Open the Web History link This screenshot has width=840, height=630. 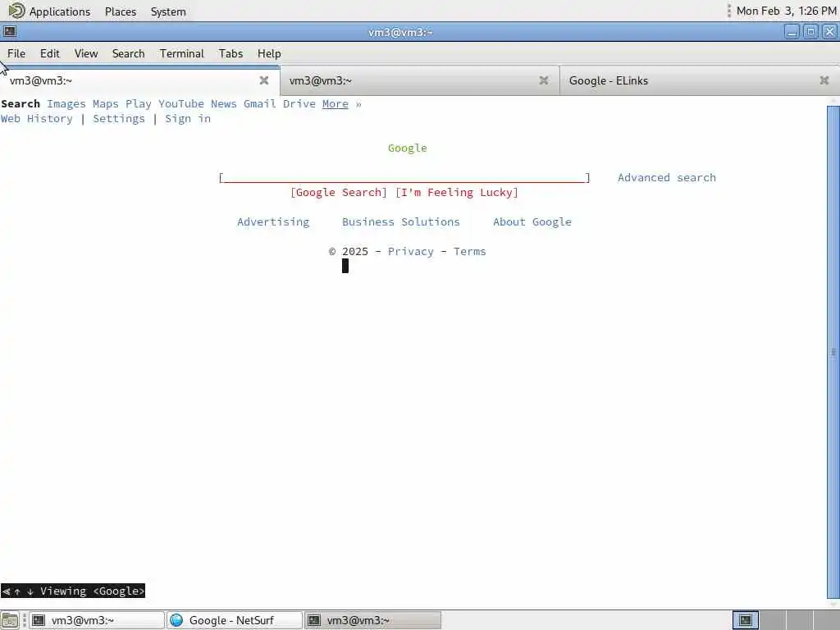36,119
